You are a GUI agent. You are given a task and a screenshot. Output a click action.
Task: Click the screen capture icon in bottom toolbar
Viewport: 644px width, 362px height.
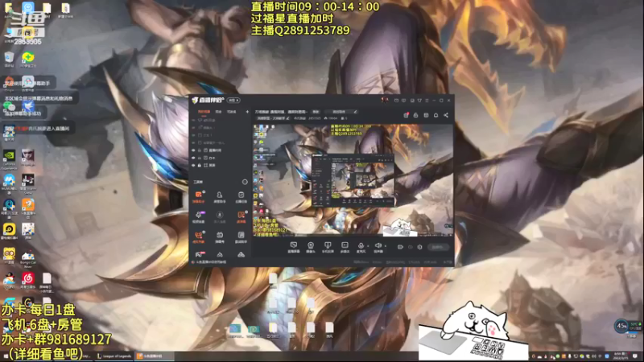(x=293, y=247)
